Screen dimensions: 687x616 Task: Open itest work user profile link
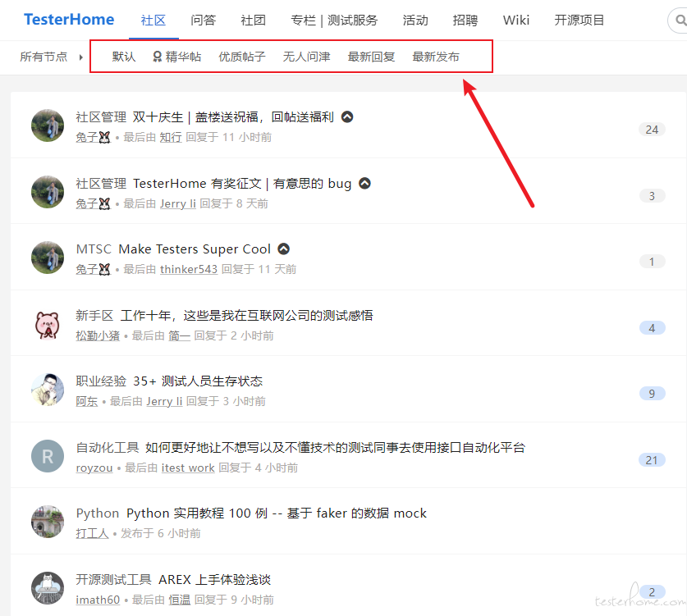click(x=188, y=468)
